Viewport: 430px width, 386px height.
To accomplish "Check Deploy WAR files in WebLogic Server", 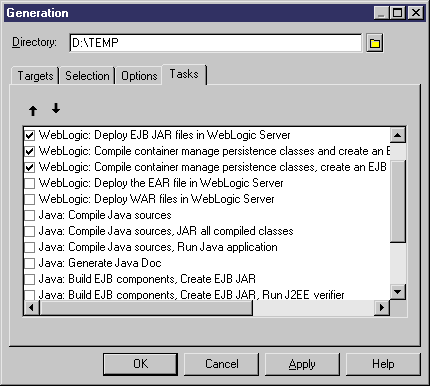I will (x=30, y=199).
